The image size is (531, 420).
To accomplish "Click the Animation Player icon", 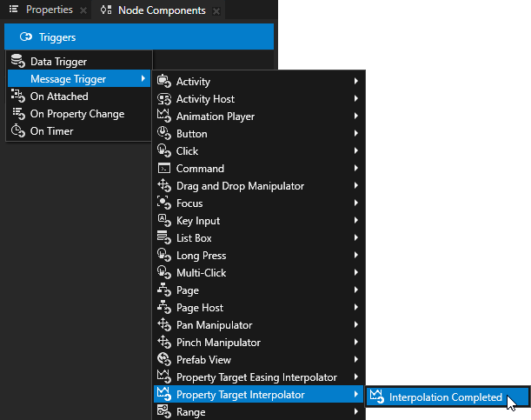I will pyautogui.click(x=163, y=117).
